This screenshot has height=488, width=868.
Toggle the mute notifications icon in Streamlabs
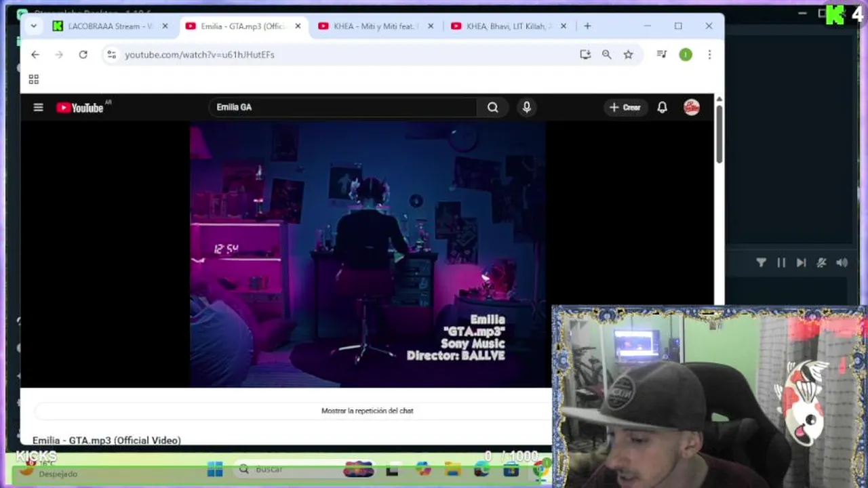pos(822,263)
